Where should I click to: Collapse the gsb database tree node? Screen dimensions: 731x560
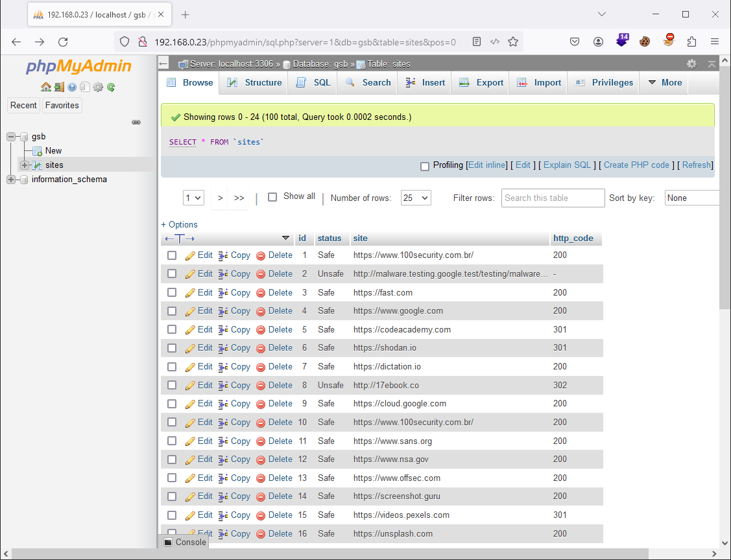[11, 137]
